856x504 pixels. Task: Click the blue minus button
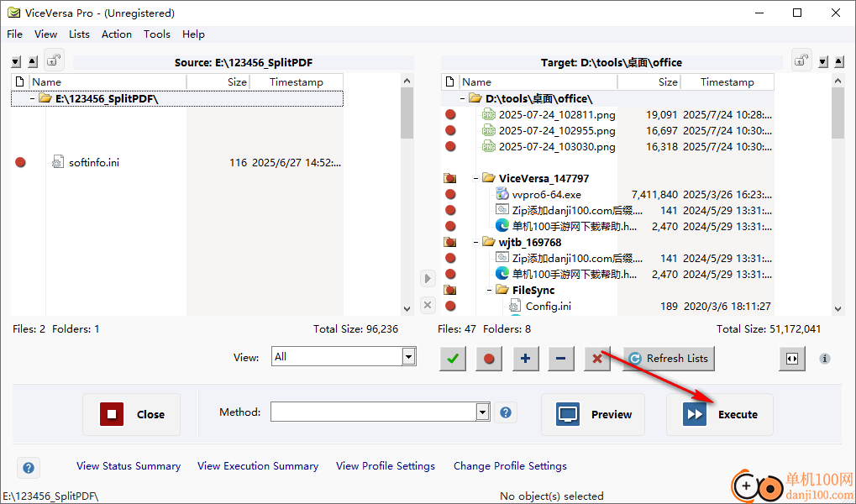pyautogui.click(x=560, y=359)
